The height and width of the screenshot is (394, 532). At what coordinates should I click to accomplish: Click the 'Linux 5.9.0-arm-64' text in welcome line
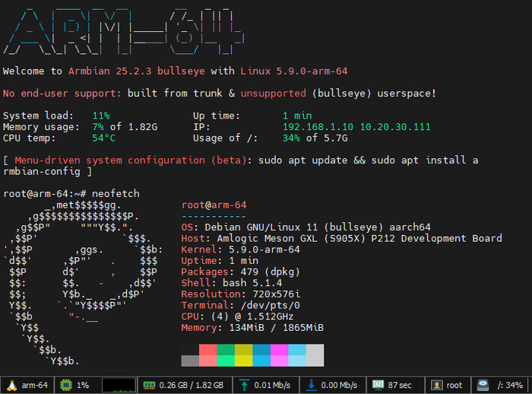coord(294,71)
